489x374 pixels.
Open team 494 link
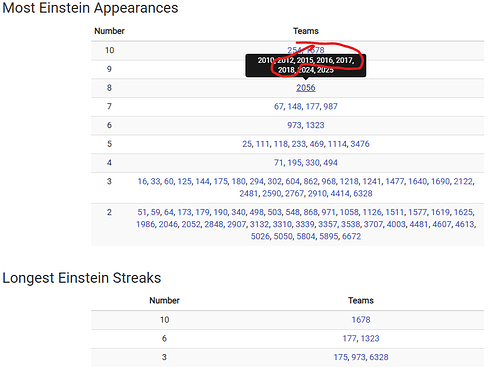click(x=330, y=163)
